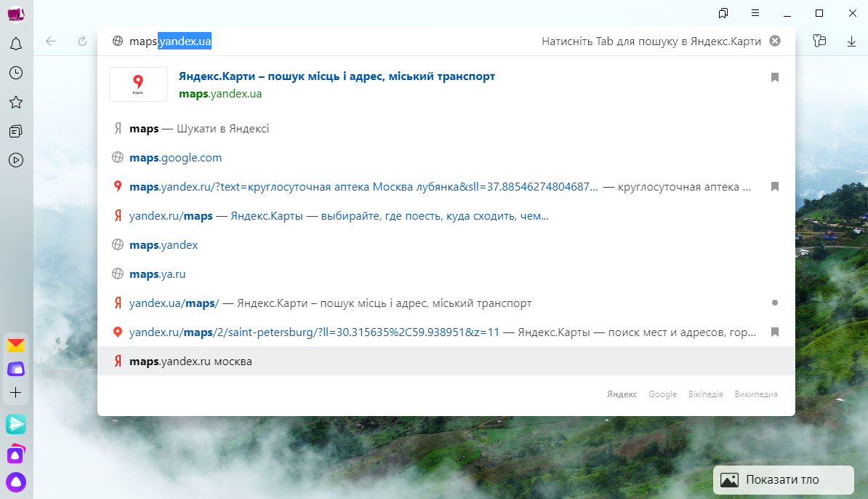Launch Alice voice assistant icon
868x499 pixels.
click(16, 482)
